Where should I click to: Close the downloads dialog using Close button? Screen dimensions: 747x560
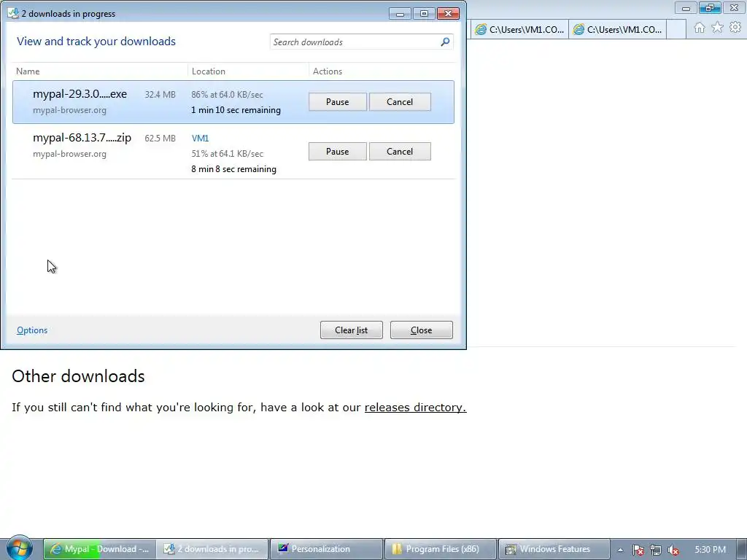pyautogui.click(x=421, y=330)
